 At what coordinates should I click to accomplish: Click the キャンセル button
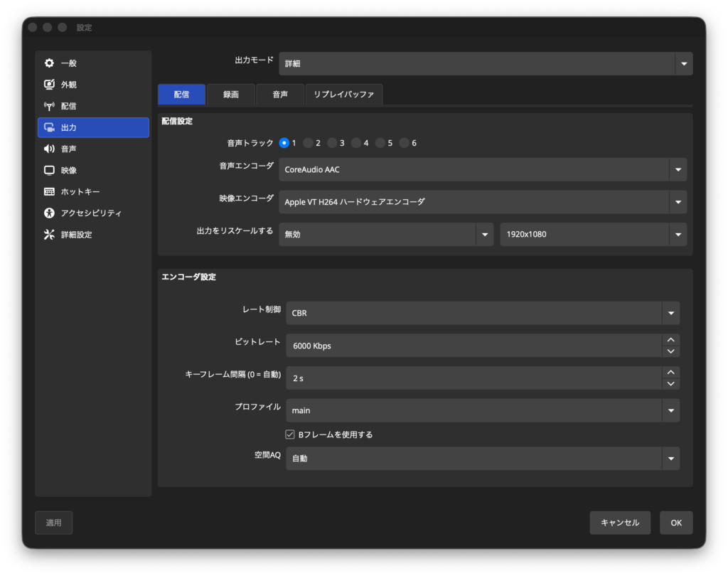pyautogui.click(x=619, y=523)
